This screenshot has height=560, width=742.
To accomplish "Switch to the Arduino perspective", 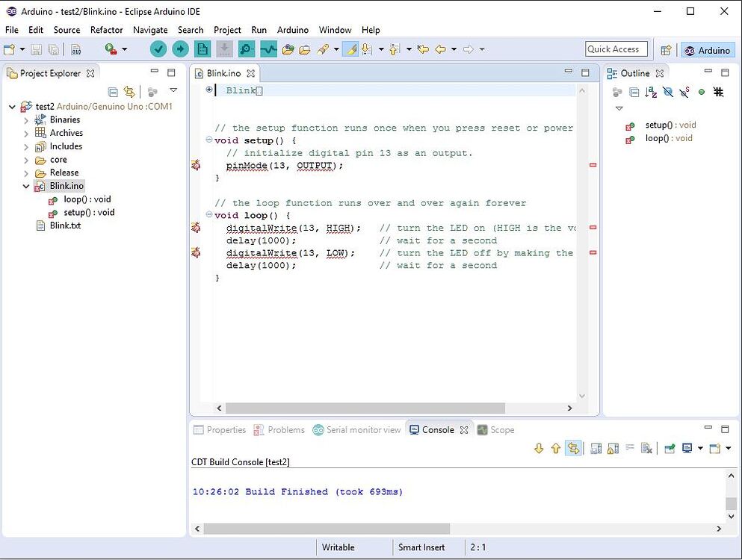I will click(707, 50).
